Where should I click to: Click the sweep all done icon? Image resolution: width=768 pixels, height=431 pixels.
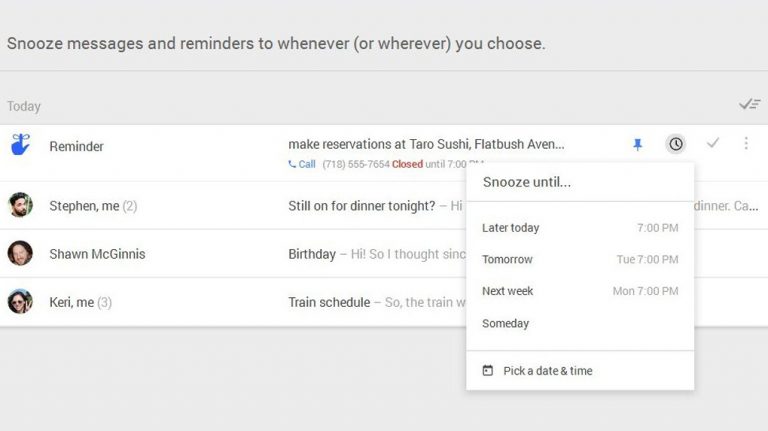pos(749,104)
